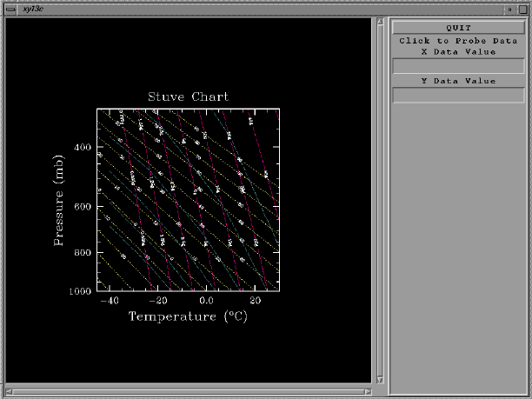Click the 1000 tick label on pressure axis
The height and width of the screenshot is (399, 532).
[x=81, y=292]
